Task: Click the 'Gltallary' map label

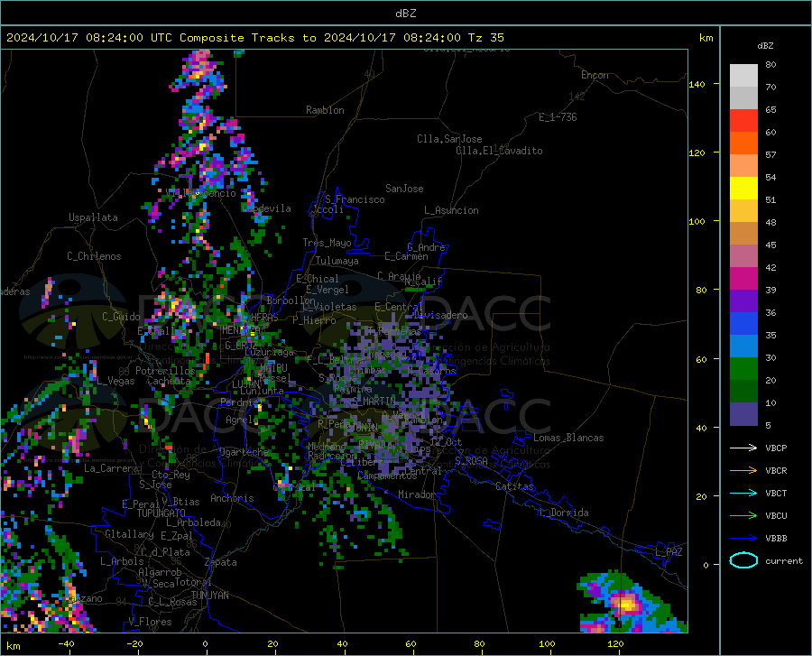Action: click(129, 534)
